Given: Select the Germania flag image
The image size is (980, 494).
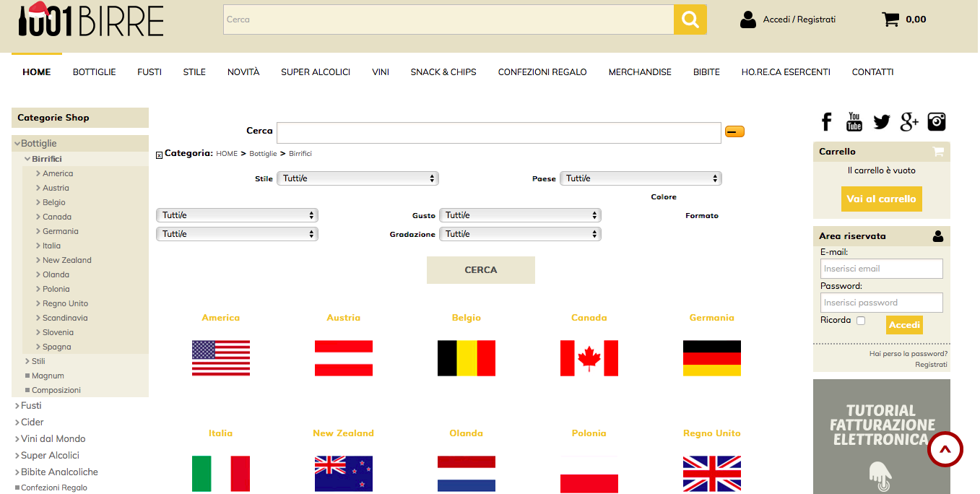Looking at the screenshot, I should 712,358.
